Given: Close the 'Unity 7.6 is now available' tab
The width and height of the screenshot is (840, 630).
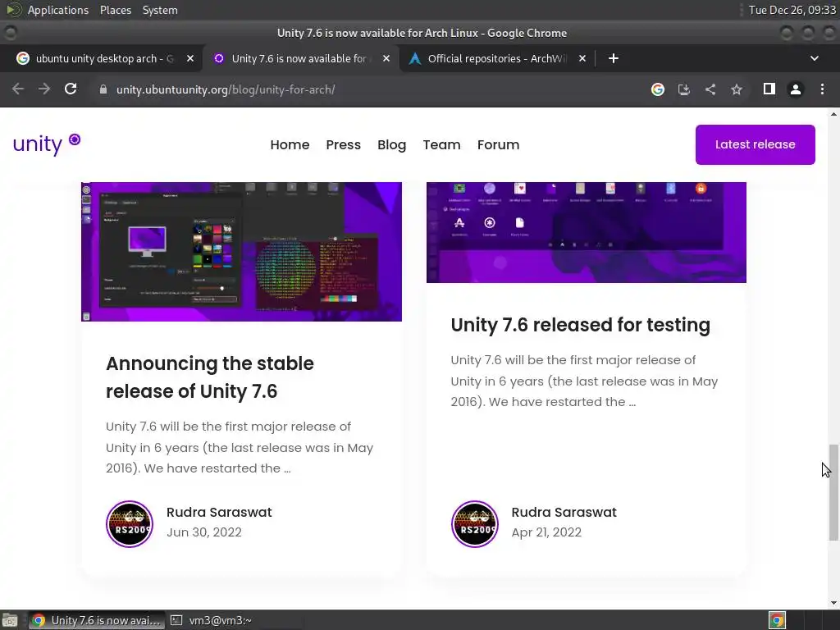Looking at the screenshot, I should pyautogui.click(x=386, y=58).
